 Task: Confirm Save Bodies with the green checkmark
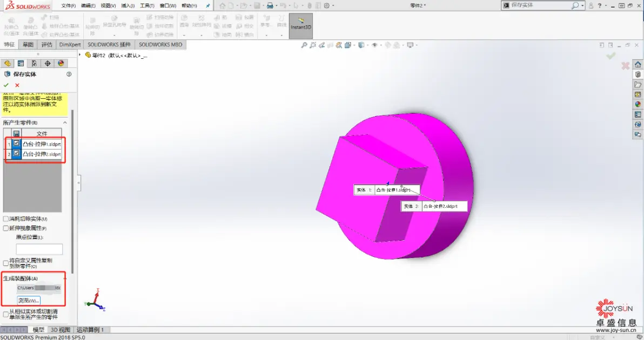[6, 85]
